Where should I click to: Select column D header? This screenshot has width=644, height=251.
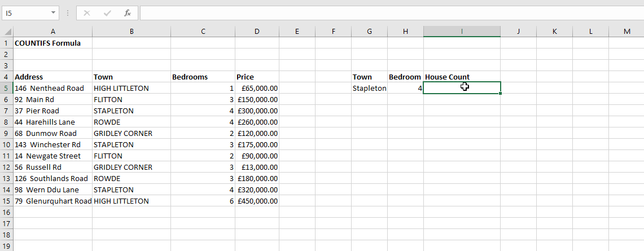pos(257,32)
